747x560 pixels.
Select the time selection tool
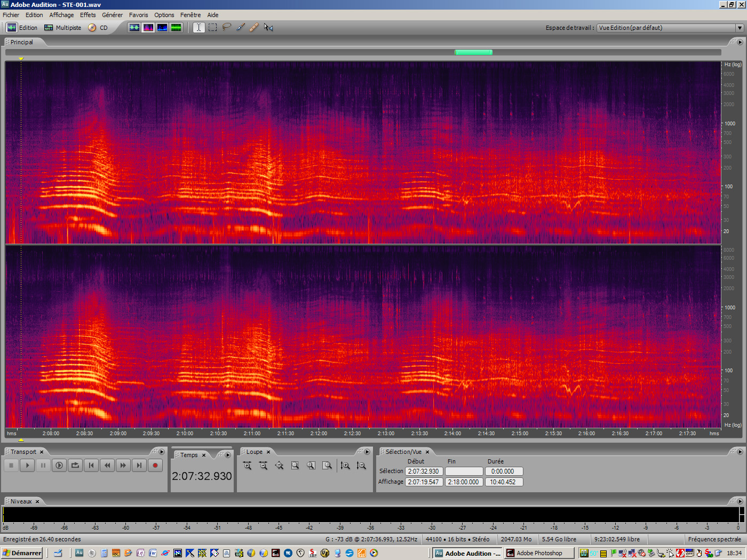pyautogui.click(x=198, y=27)
